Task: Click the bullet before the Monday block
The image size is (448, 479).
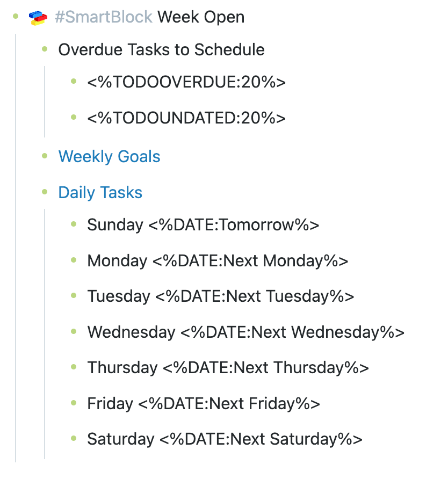Action: 74,260
